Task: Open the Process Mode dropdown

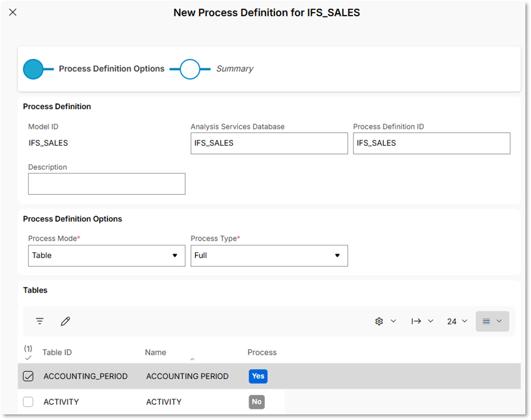Action: (x=107, y=256)
